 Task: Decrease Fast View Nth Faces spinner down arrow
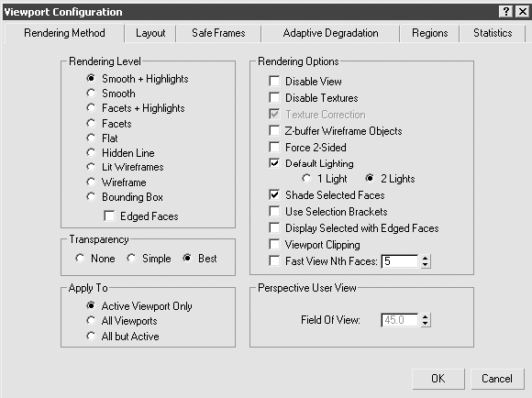[x=425, y=265]
